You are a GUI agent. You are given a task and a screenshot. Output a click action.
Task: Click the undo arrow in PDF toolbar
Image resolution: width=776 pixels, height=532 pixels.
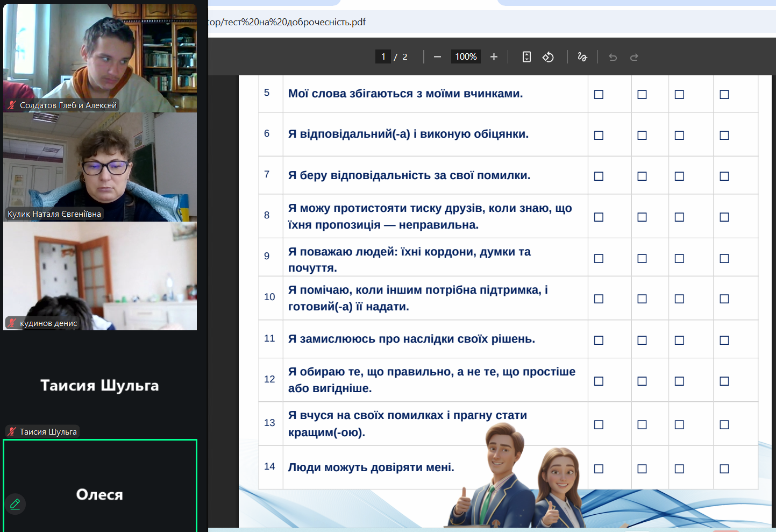[x=613, y=57]
